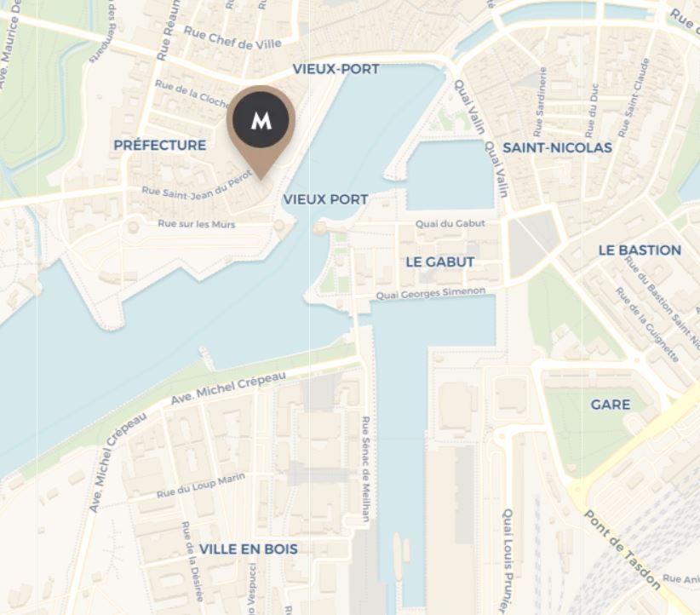Select the VILLE EN BOIS label

[248, 549]
